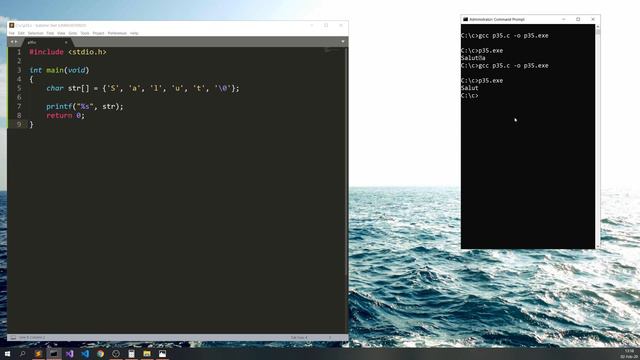The image size is (640, 360).
Task: Click the printf call on line 7
Action: pos(59,107)
